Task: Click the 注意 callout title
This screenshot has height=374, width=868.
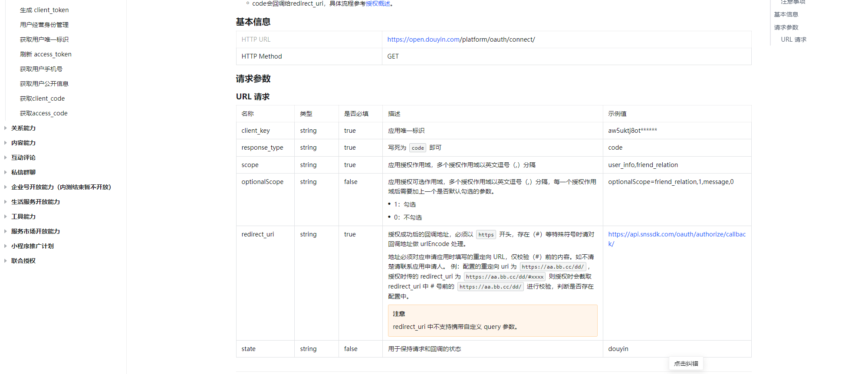Action: [399, 314]
